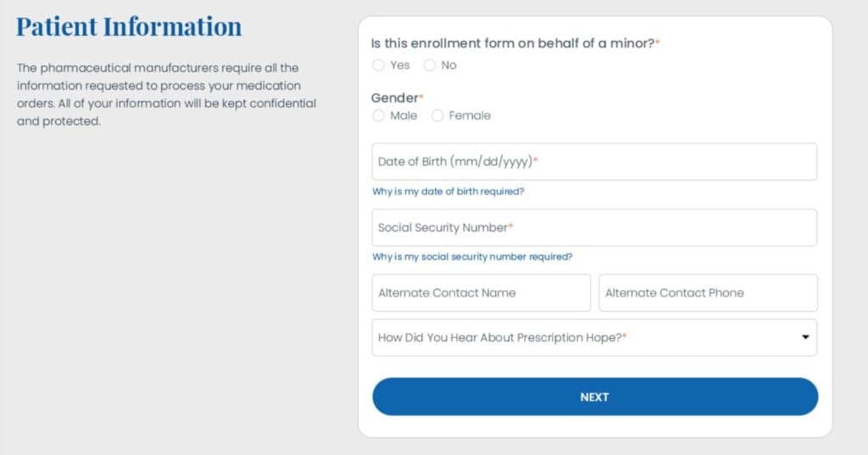Click the confidentiality description paragraph
The height and width of the screenshot is (455, 868).
click(x=166, y=94)
